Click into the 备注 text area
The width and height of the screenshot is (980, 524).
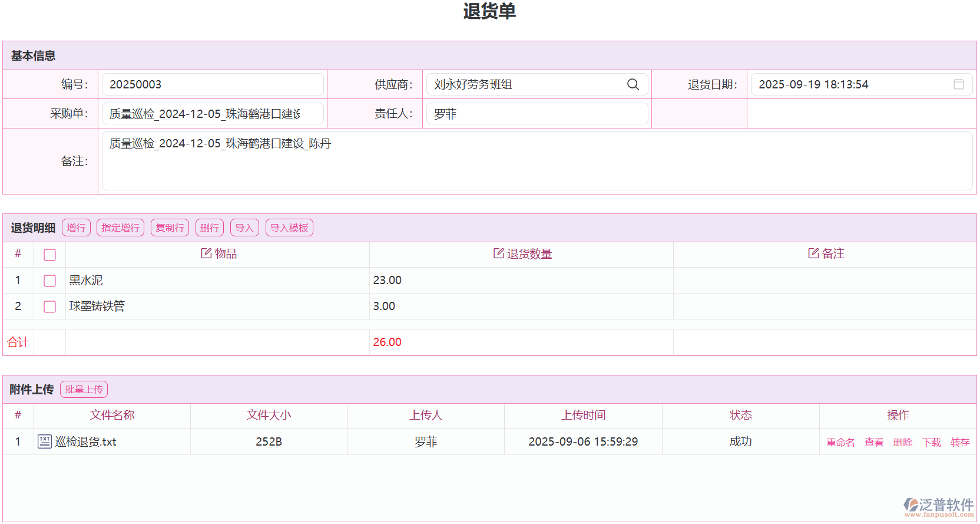[537, 161]
